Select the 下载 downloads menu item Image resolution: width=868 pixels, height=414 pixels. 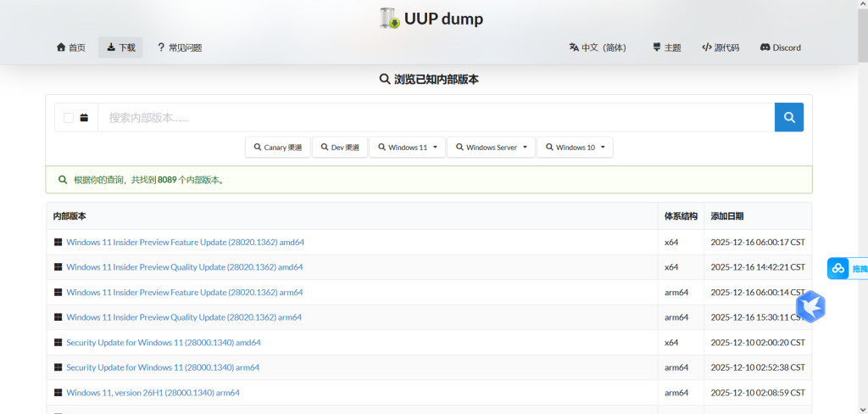(120, 48)
